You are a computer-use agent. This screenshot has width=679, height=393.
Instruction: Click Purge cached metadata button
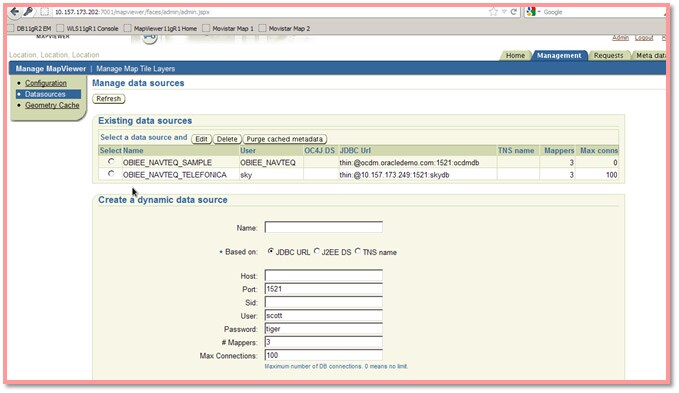(x=285, y=139)
